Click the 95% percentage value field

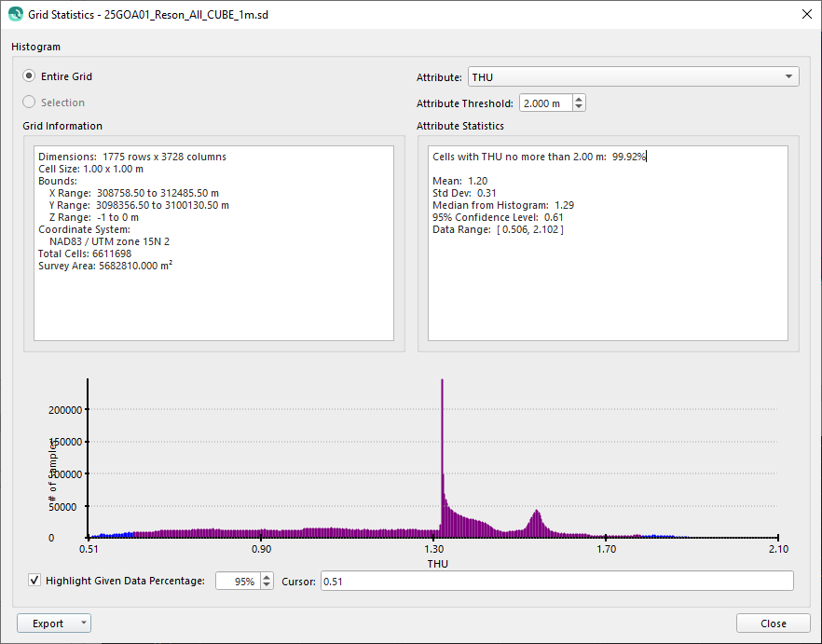237,582
